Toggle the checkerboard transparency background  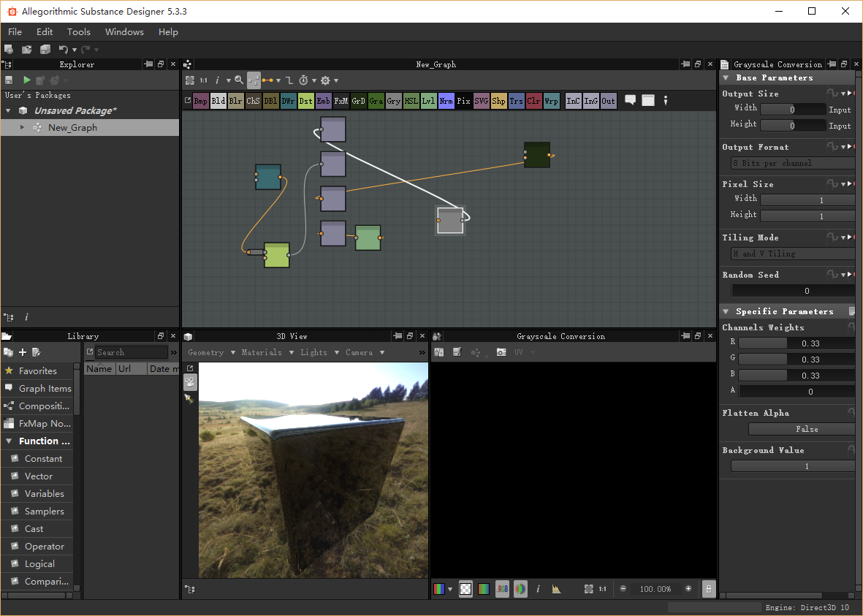pyautogui.click(x=465, y=589)
